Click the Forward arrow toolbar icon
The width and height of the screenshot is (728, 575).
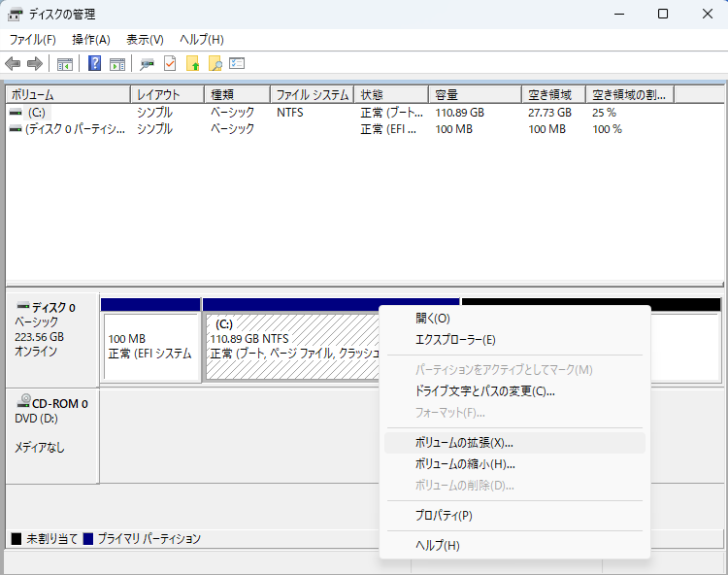(x=35, y=63)
